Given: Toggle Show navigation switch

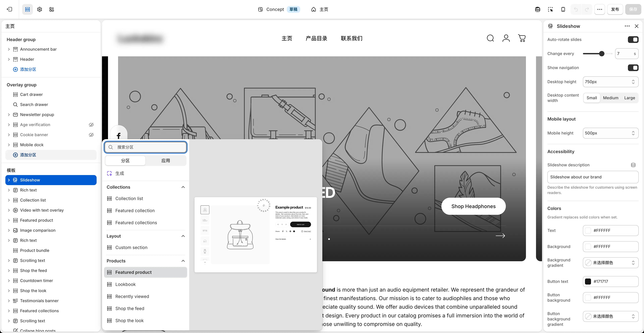Looking at the screenshot, I should pyautogui.click(x=633, y=68).
